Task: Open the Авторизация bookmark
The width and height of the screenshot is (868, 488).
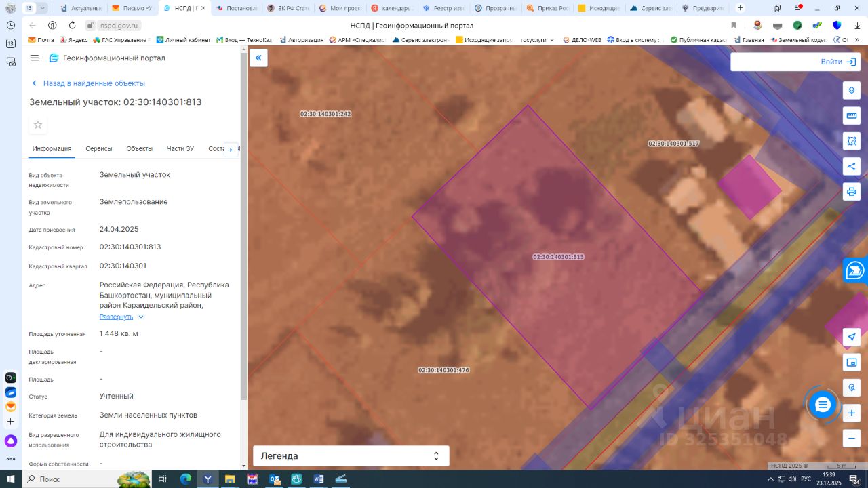Action: pyautogui.click(x=302, y=40)
